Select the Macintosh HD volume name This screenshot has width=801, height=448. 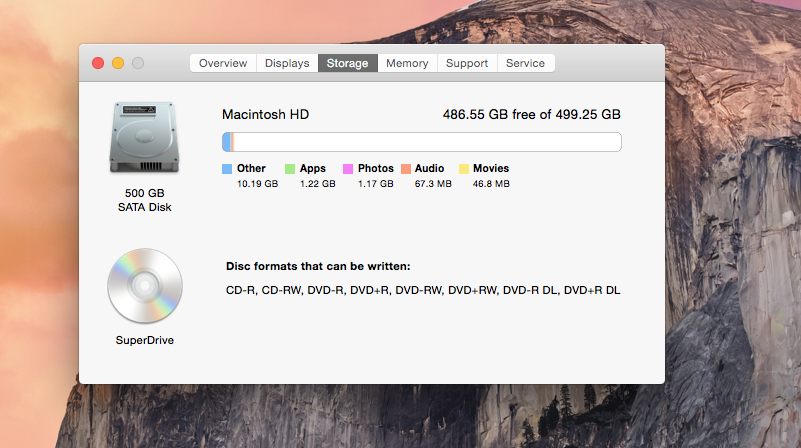click(266, 114)
